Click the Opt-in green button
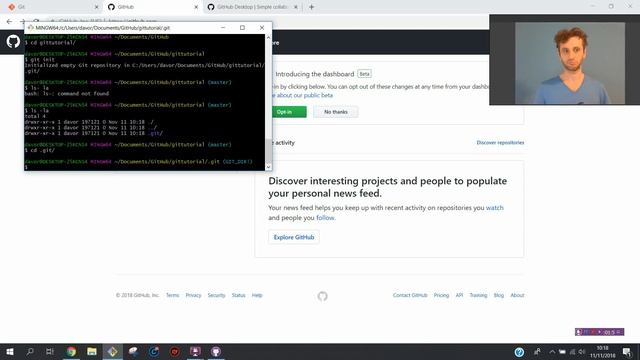The image size is (640, 360). [x=288, y=112]
